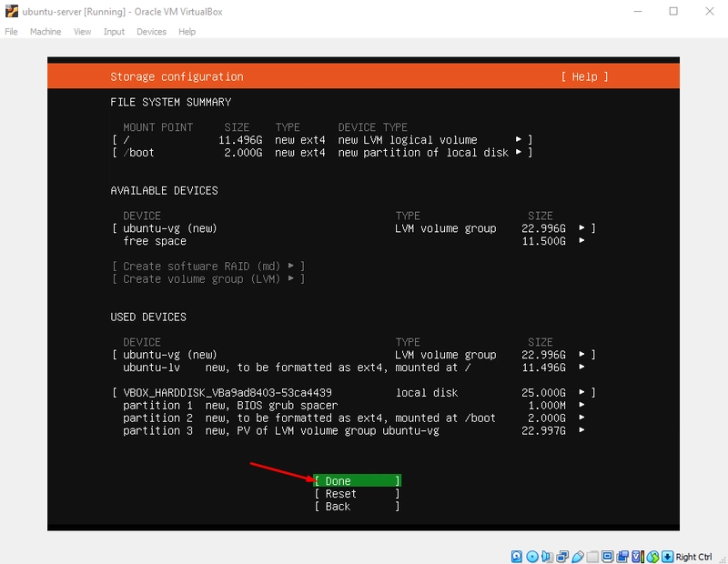Expand ubuntu-vg under Used Devices
Image resolution: width=728 pixels, height=564 pixels.
[x=354, y=355]
